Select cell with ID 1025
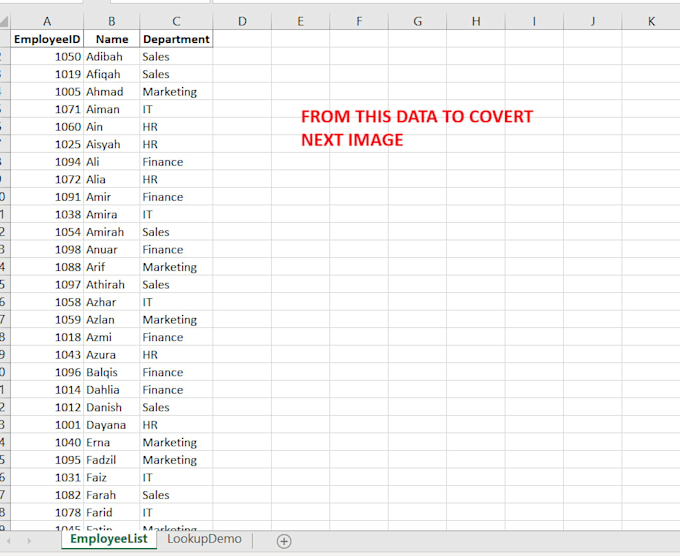The height and width of the screenshot is (556, 680). [x=47, y=144]
